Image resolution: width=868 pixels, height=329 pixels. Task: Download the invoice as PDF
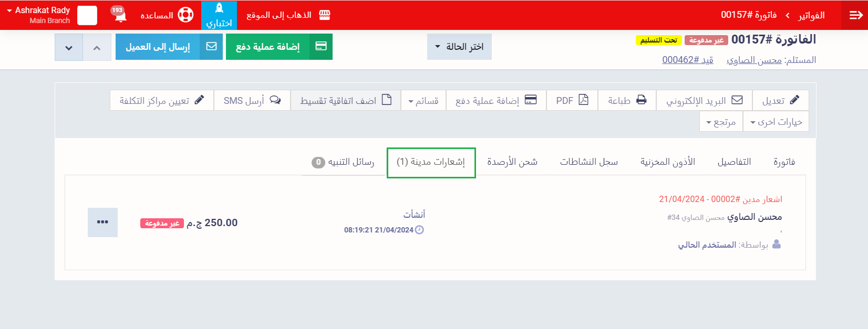pyautogui.click(x=572, y=100)
